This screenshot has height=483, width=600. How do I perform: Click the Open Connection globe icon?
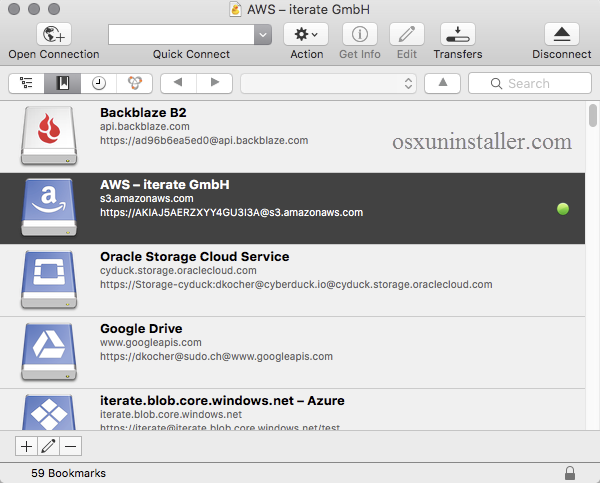point(53,34)
